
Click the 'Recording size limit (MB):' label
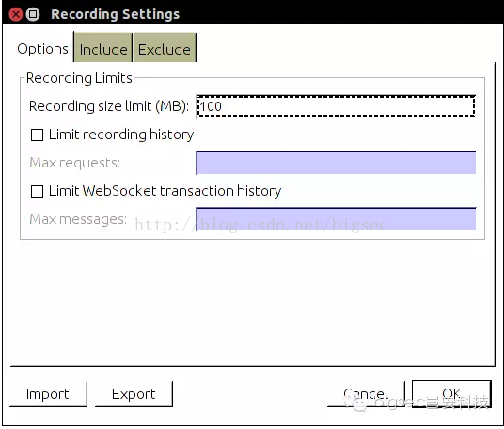point(109,106)
